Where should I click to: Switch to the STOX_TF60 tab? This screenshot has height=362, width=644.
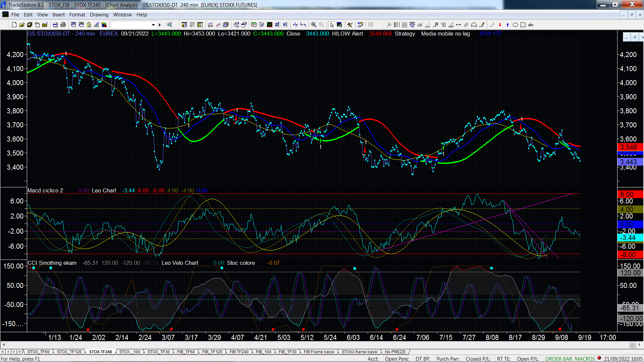point(38,352)
